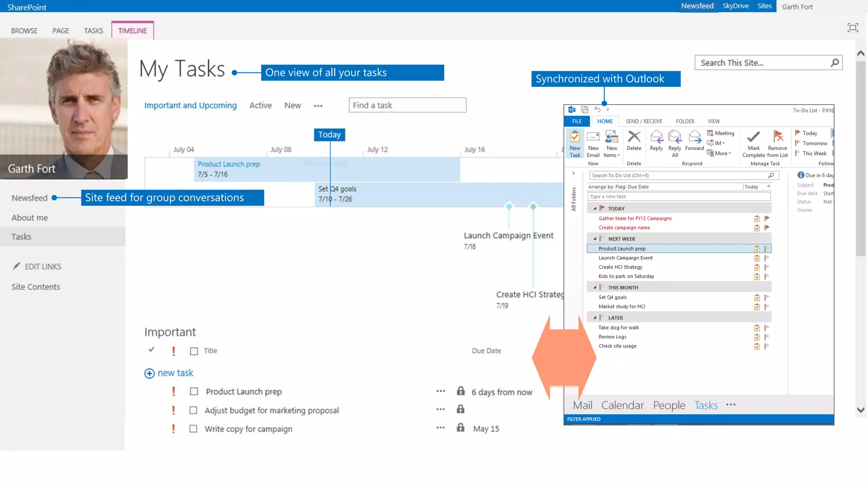Open the ellipsis menu for Product Launch prep

[441, 391]
